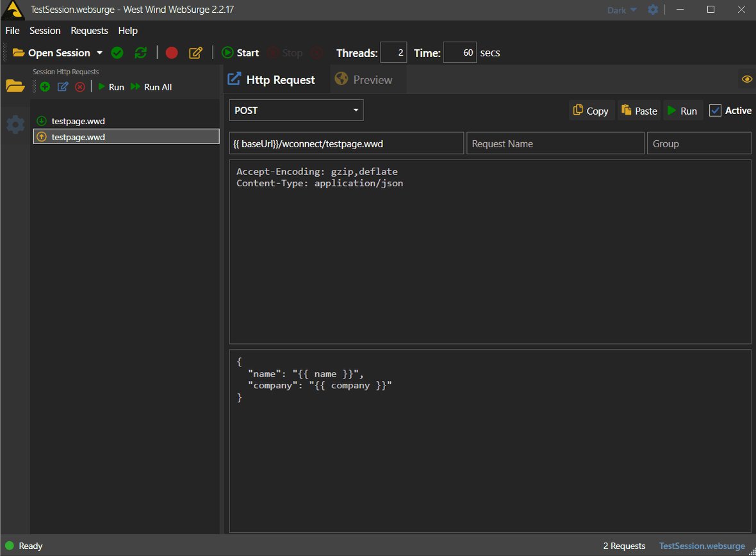Click Run in the request editor
Screen dimensions: 756x556
click(682, 111)
